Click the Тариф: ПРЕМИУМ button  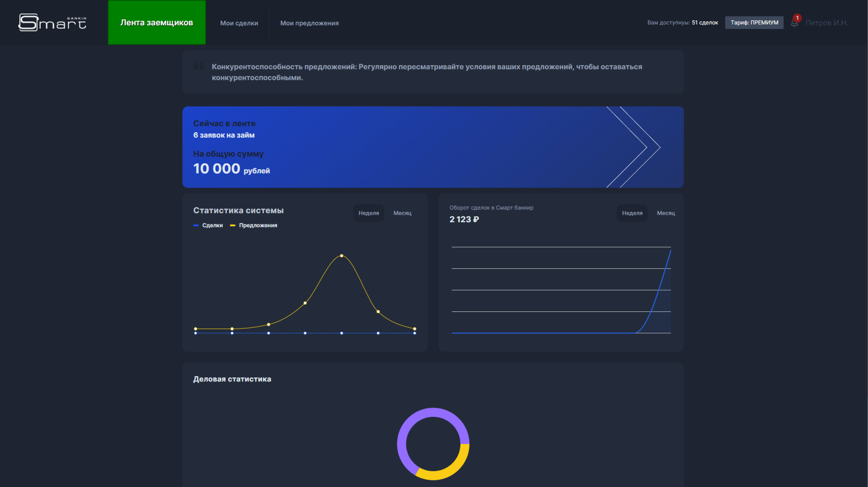[x=754, y=23]
